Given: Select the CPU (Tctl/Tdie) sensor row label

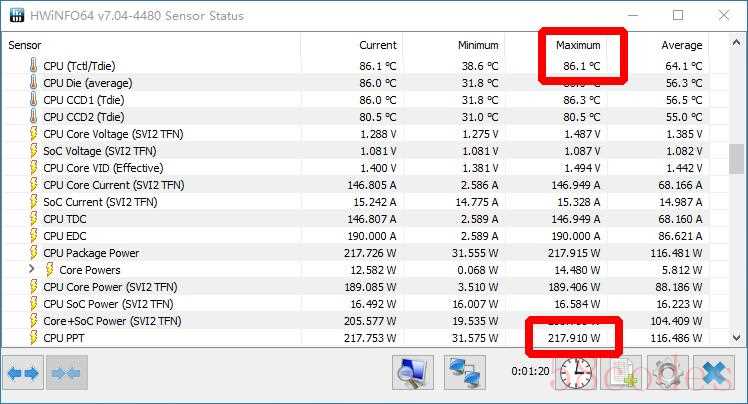Looking at the screenshot, I should coord(79,66).
